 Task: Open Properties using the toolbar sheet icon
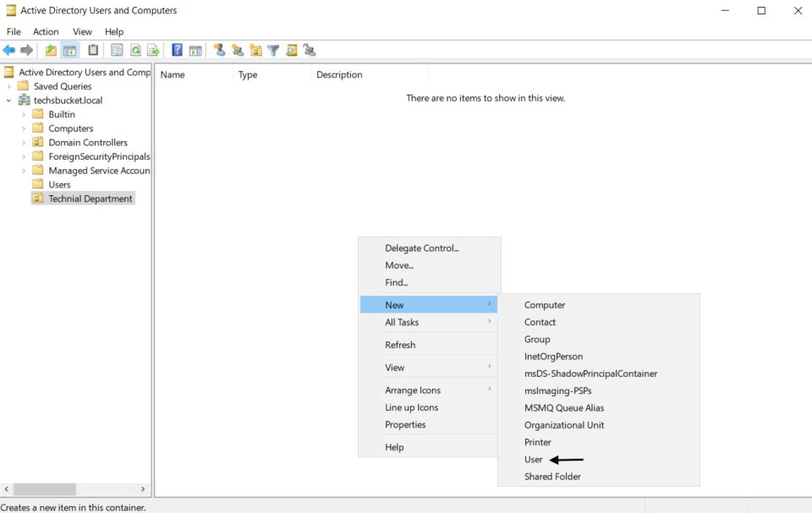coord(117,50)
